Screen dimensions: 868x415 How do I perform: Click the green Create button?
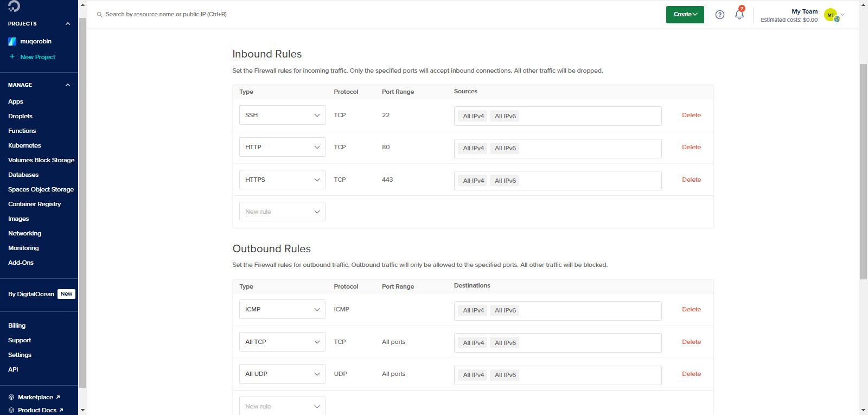click(x=685, y=15)
